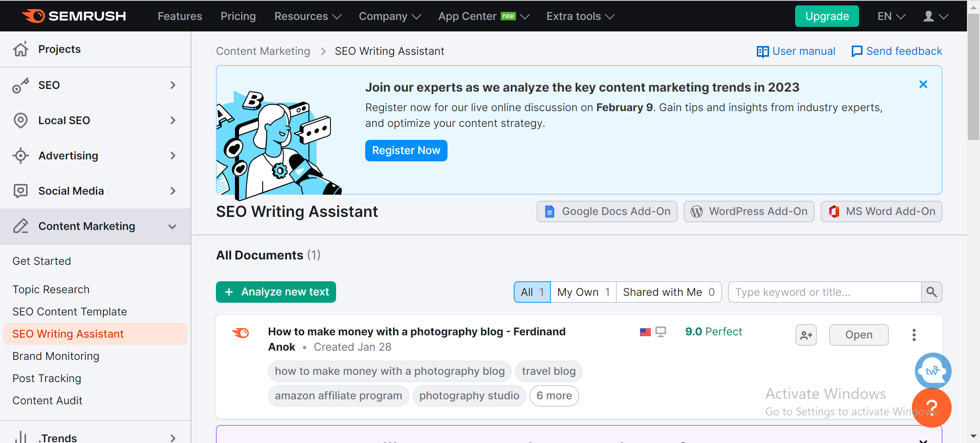Click Analyze new text button

click(276, 292)
